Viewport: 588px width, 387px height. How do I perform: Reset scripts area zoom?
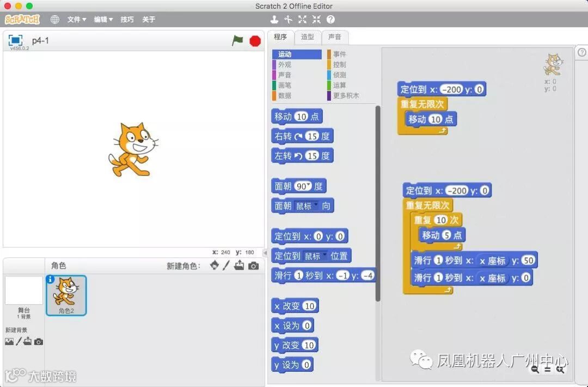click(548, 370)
